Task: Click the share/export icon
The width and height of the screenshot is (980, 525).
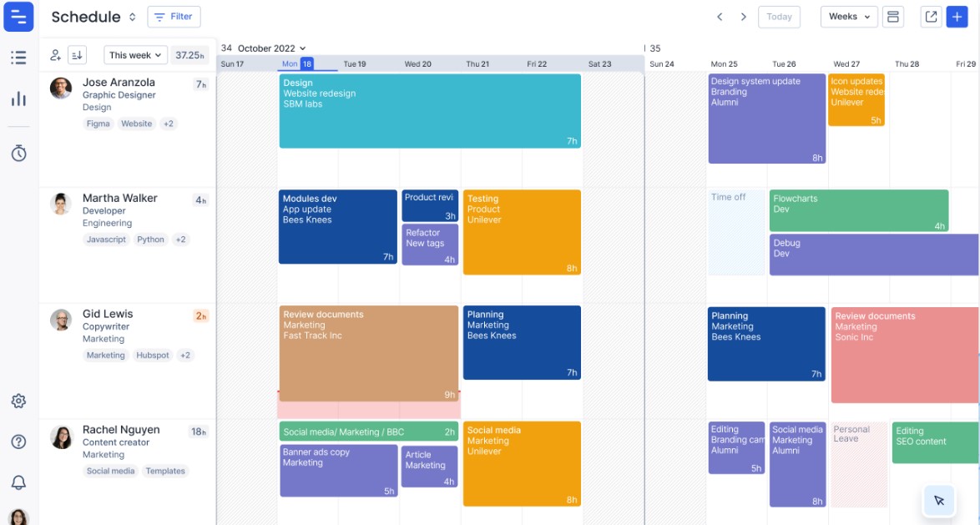Action: [x=930, y=17]
